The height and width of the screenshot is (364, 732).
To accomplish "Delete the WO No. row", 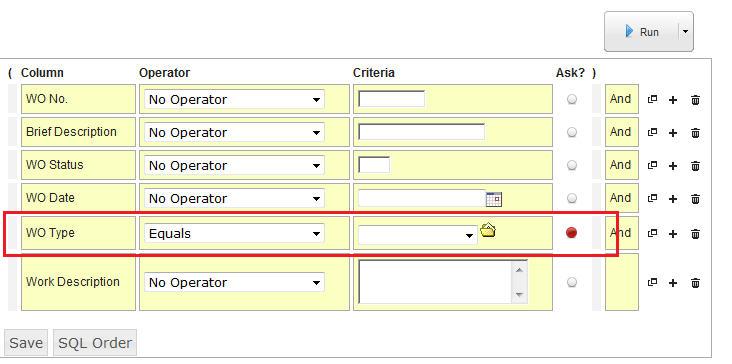I will tap(695, 100).
